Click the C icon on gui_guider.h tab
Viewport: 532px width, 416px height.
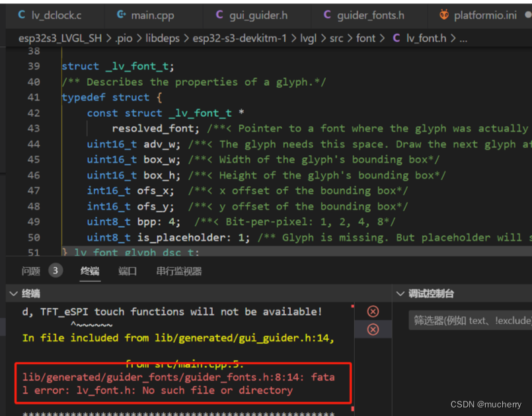219,15
